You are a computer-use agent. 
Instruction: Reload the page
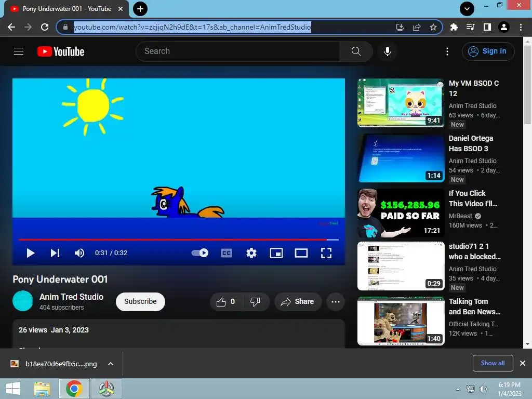tap(45, 27)
